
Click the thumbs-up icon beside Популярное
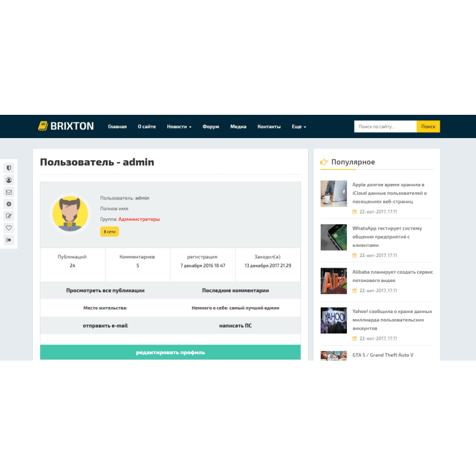point(324,161)
